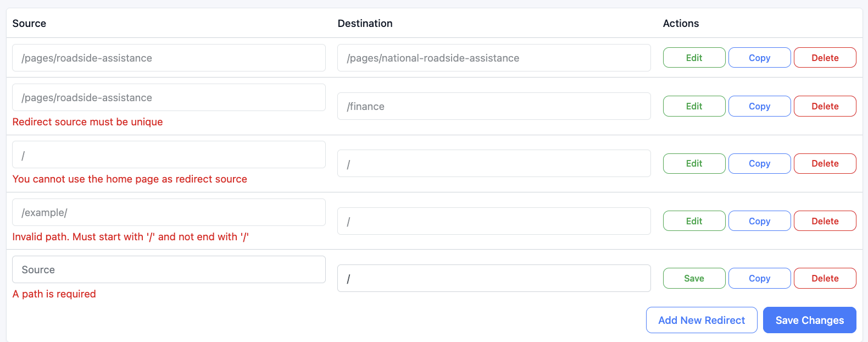Edit the /example/ redirect row
The height and width of the screenshot is (342, 868).
click(694, 221)
